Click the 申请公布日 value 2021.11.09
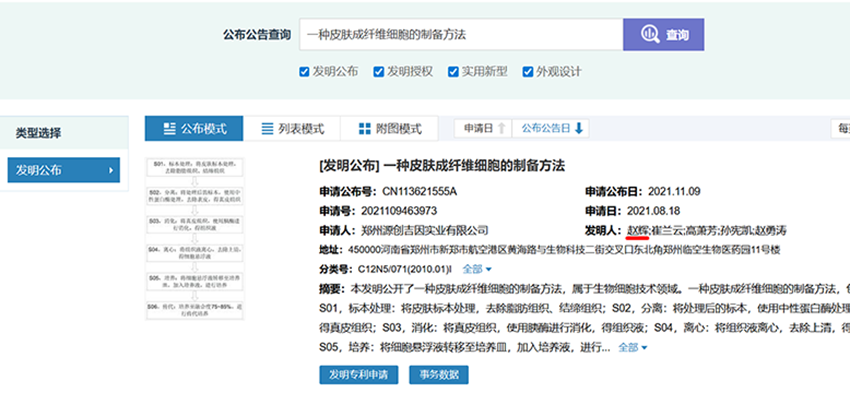This screenshot has width=850, height=393. [x=673, y=191]
